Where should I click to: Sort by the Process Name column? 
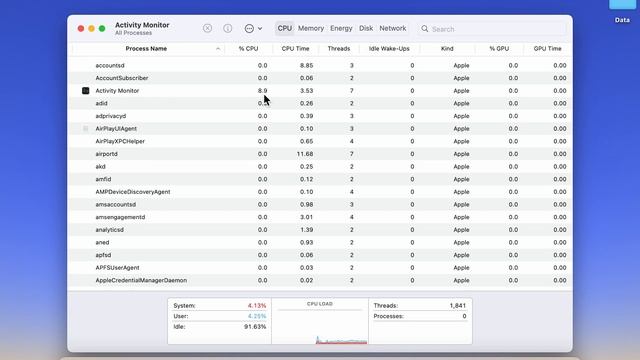[146, 49]
